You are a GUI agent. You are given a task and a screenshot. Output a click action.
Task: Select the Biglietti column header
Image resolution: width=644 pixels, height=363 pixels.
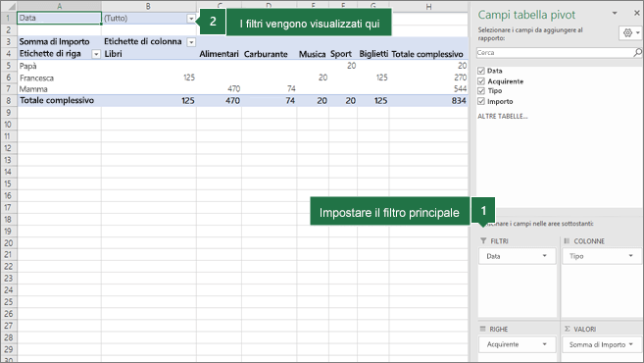click(373, 54)
